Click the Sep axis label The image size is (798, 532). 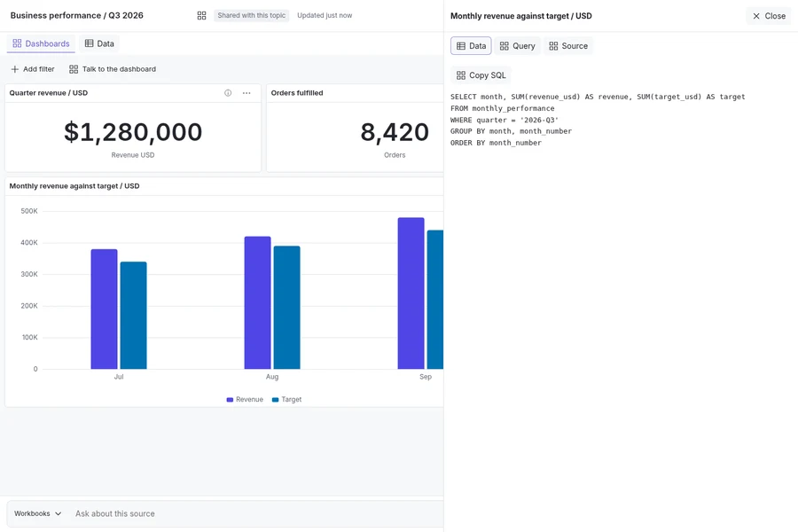pos(426,377)
